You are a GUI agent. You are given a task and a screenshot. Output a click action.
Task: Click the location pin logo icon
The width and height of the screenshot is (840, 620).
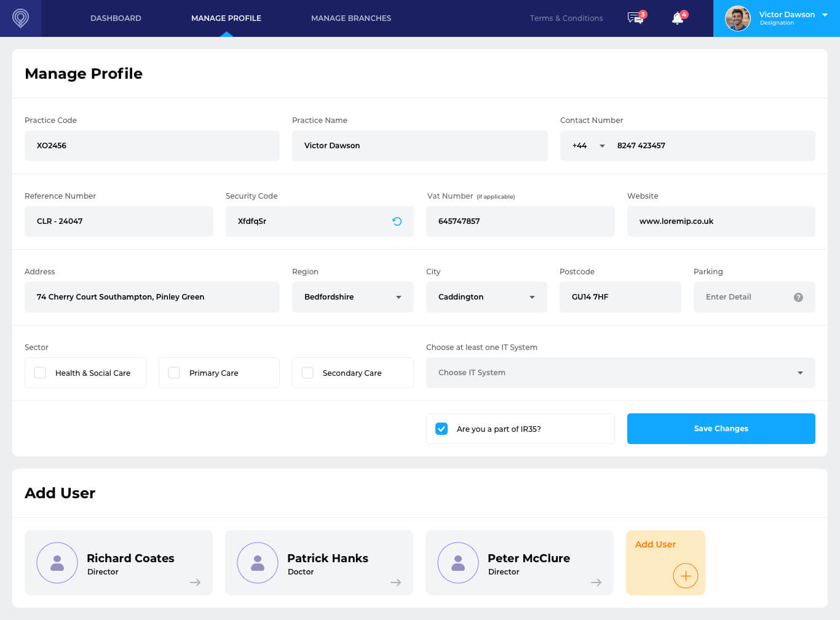point(20,18)
